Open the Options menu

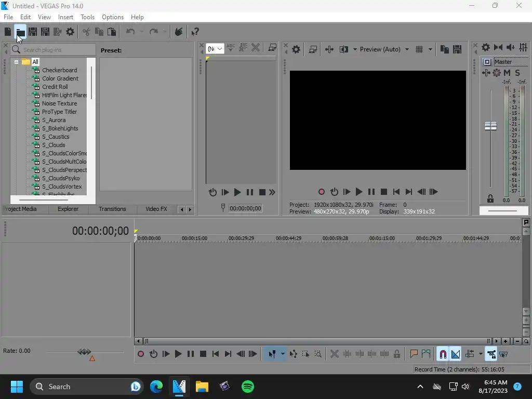coord(113,17)
